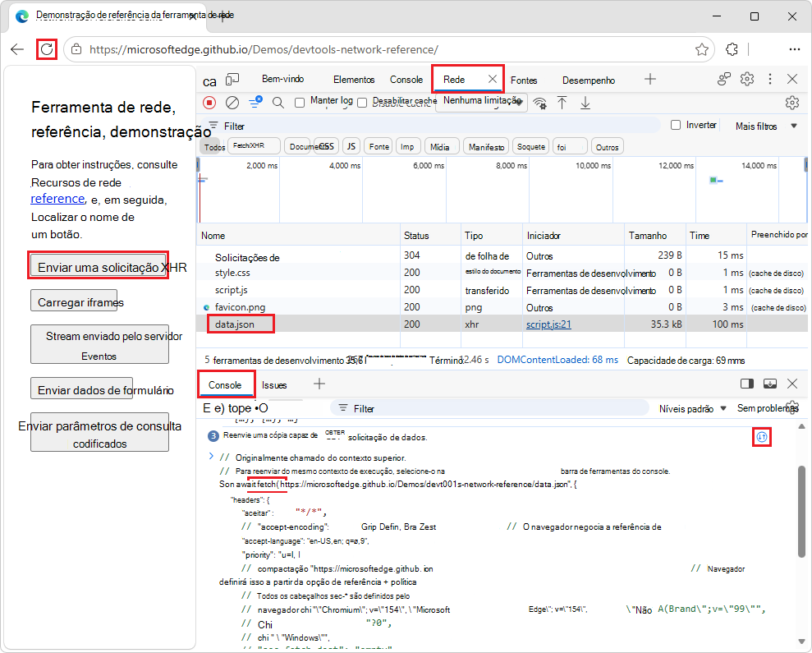
Task: Filter requests by Fetch/XHR
Action: [x=254, y=146]
